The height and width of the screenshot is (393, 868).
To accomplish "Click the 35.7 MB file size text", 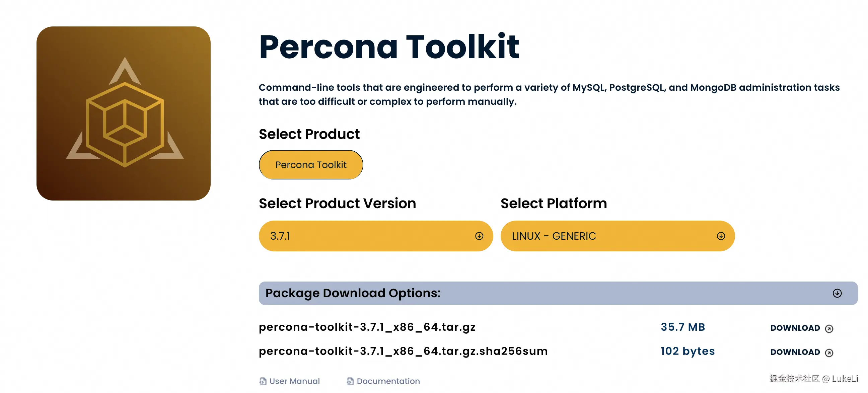I will (683, 327).
